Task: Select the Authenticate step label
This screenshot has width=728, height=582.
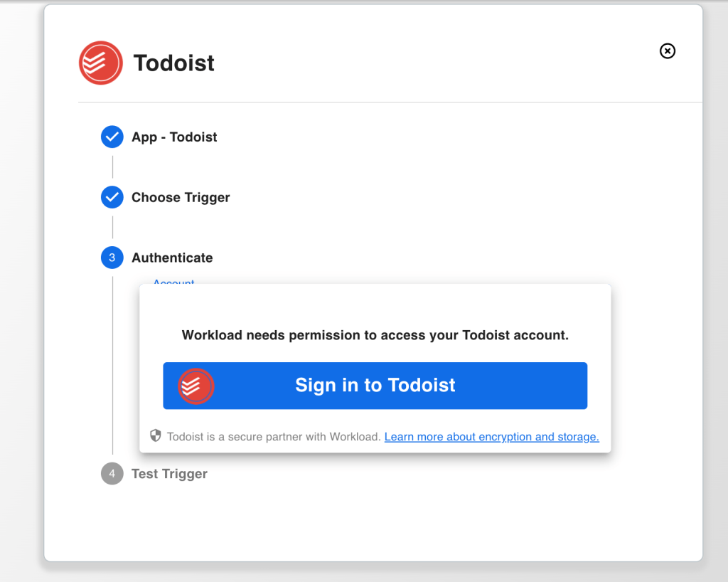Action: pyautogui.click(x=172, y=258)
